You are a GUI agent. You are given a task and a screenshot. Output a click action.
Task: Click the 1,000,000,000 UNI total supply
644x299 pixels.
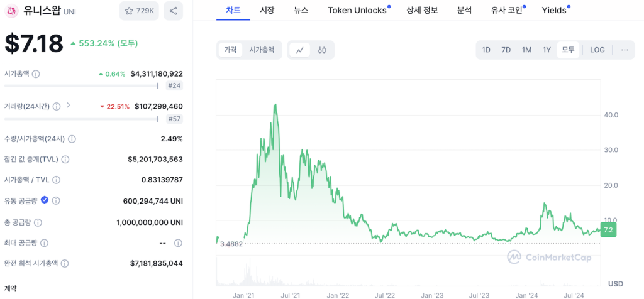150,222
